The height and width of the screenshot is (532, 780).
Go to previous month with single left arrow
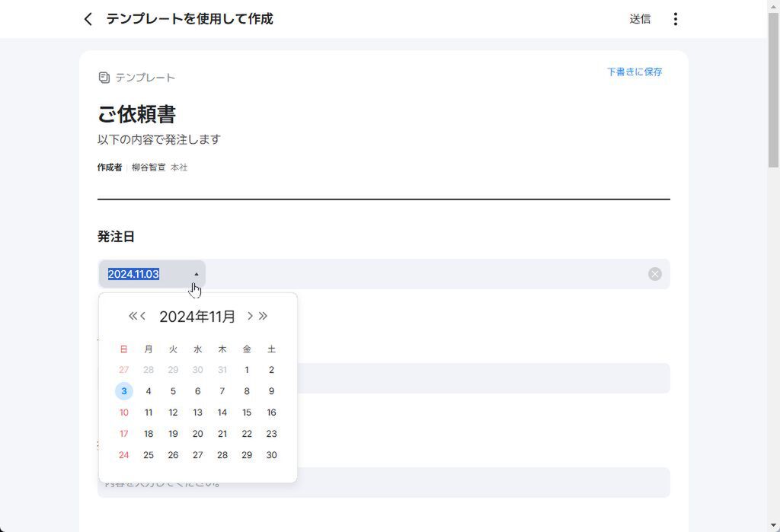click(x=142, y=316)
